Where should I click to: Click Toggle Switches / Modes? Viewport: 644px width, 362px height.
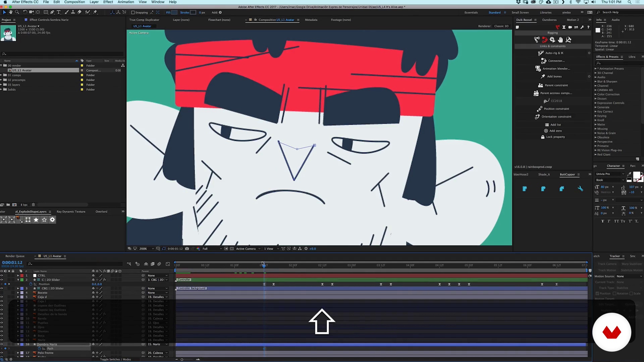115,359
